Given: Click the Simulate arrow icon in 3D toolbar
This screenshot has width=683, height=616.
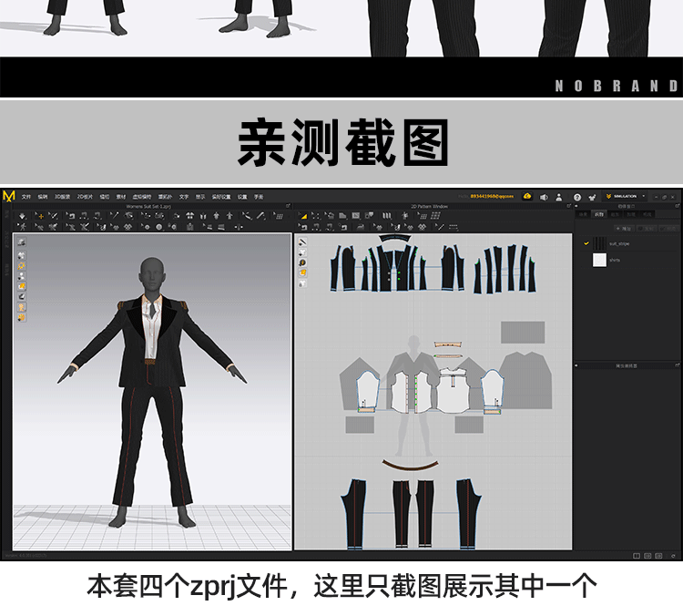Looking at the screenshot, I should (22, 216).
